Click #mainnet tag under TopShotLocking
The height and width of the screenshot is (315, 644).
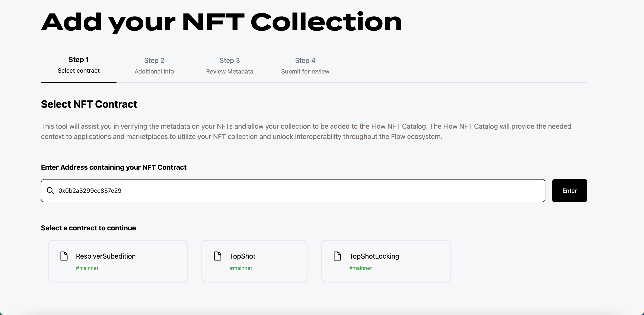point(360,268)
